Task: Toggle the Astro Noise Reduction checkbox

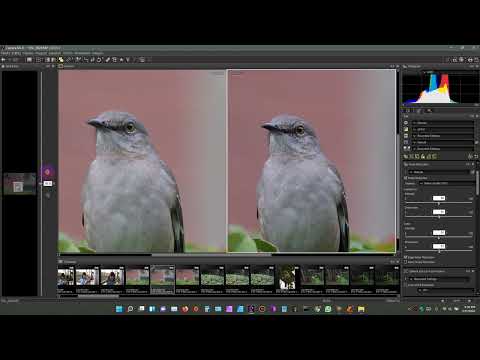Action: coord(406,262)
